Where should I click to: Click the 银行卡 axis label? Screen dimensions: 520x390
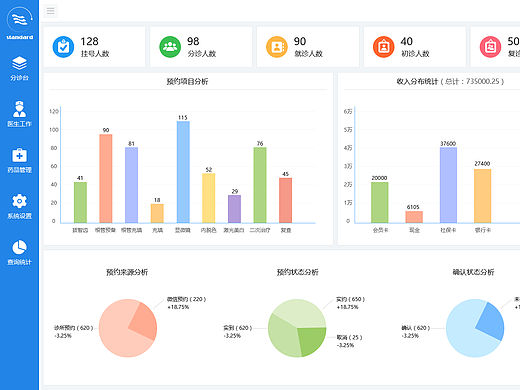click(x=483, y=230)
